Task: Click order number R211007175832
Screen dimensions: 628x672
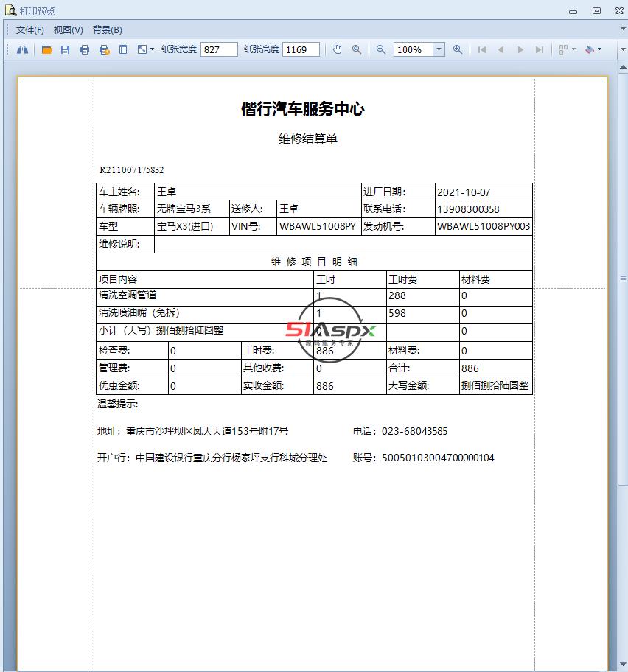Action: coord(132,170)
